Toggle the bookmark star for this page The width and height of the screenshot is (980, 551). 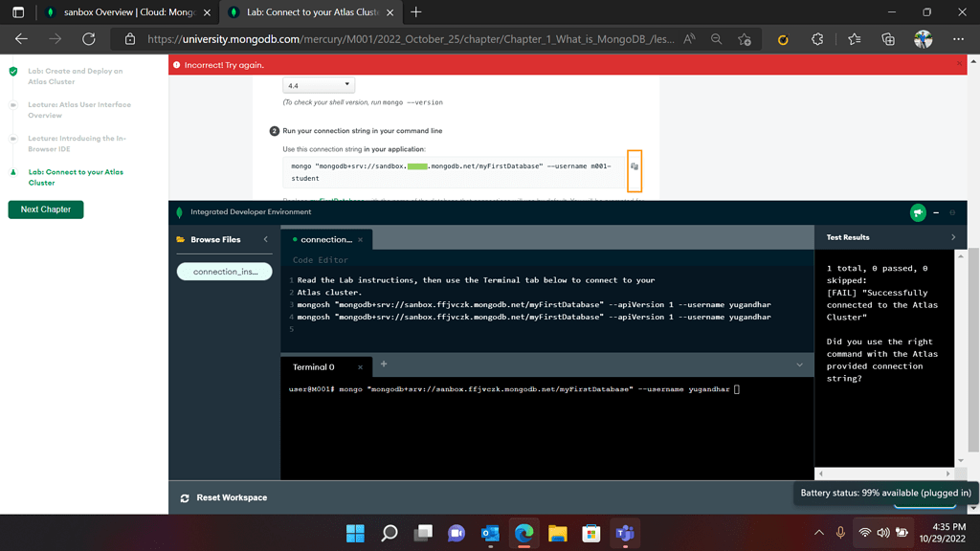point(855,39)
